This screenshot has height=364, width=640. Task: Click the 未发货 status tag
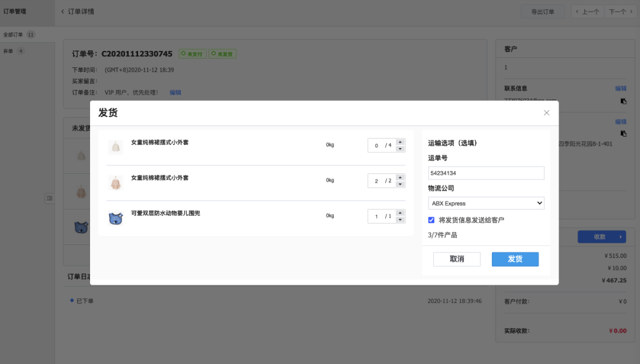222,54
